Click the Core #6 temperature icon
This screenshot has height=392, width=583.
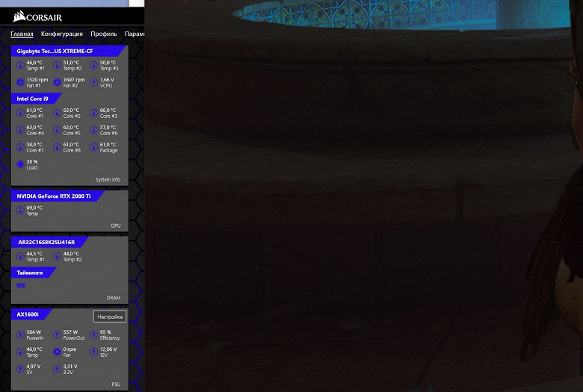pyautogui.click(x=93, y=130)
